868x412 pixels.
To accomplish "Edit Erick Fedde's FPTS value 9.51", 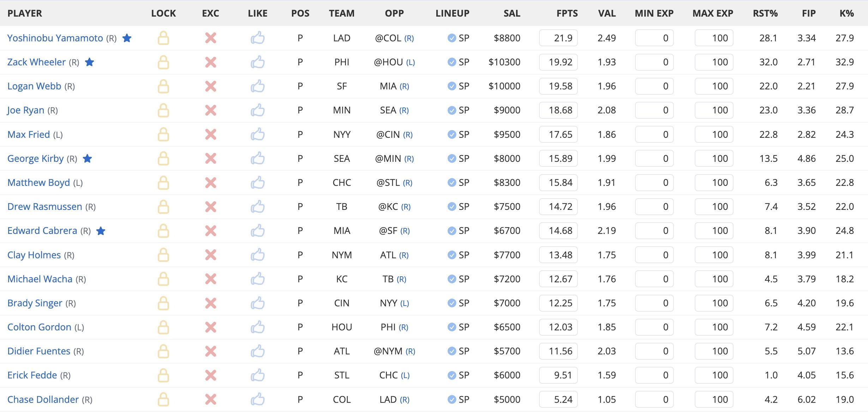I will pos(558,375).
